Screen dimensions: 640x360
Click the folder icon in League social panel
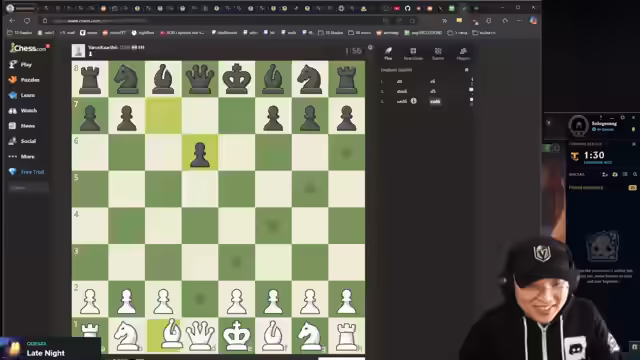(615, 174)
